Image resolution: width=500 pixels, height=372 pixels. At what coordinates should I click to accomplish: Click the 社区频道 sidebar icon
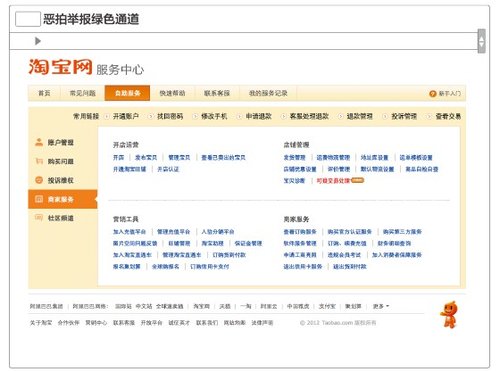[39, 218]
